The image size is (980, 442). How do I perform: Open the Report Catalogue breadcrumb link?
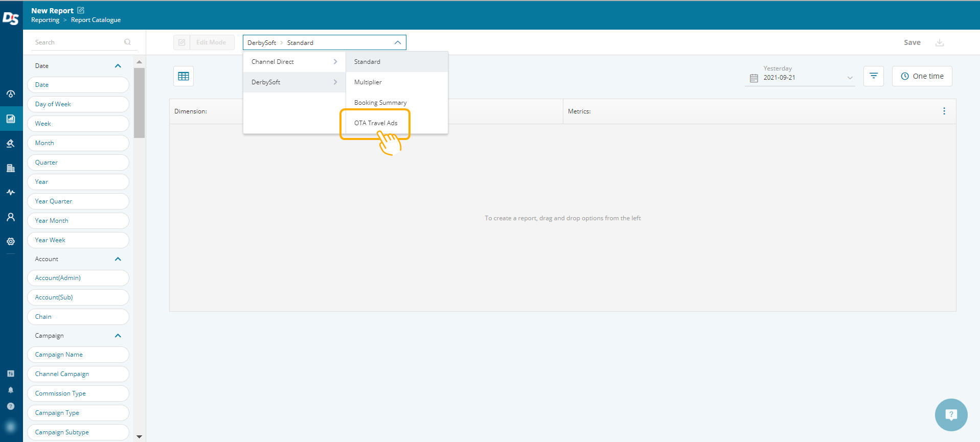click(x=96, y=20)
